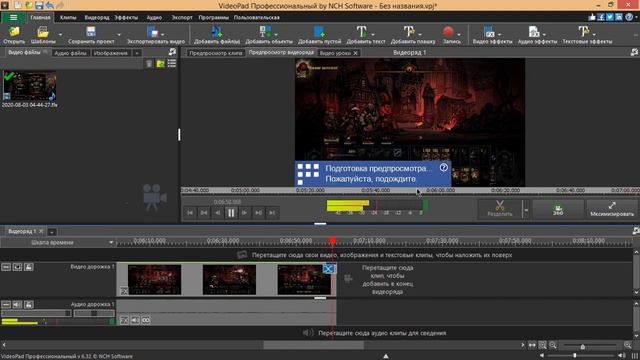This screenshot has width=640, height=360.
Task: Expand the Добавить текст dropdown arrow
Action: tap(373, 34)
